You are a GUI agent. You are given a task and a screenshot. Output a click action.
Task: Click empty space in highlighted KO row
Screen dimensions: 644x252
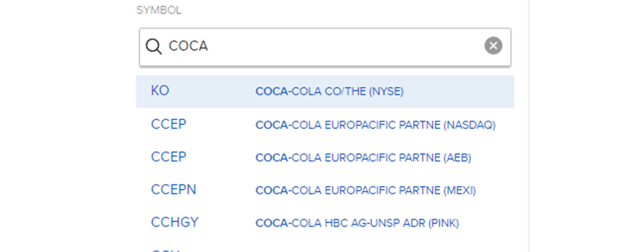click(x=459, y=92)
